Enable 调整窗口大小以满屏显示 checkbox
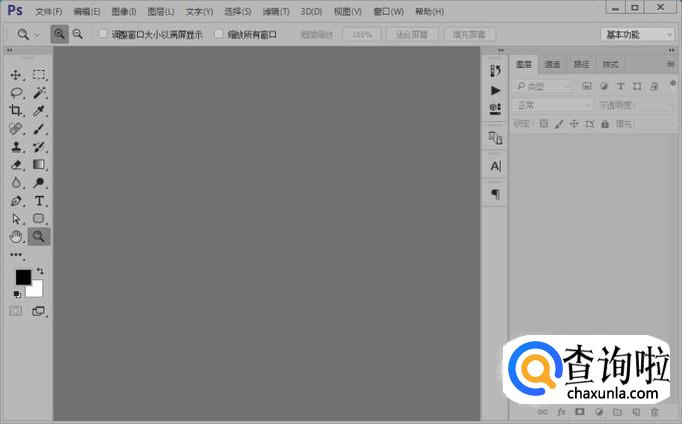The height and width of the screenshot is (424, 682). pyautogui.click(x=103, y=34)
